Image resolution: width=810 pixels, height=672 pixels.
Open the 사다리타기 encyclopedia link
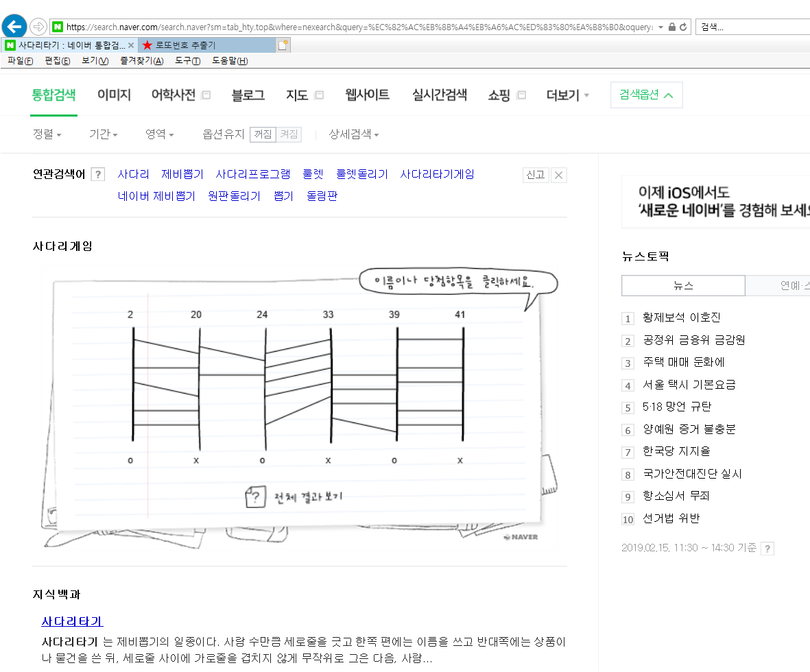[x=72, y=621]
